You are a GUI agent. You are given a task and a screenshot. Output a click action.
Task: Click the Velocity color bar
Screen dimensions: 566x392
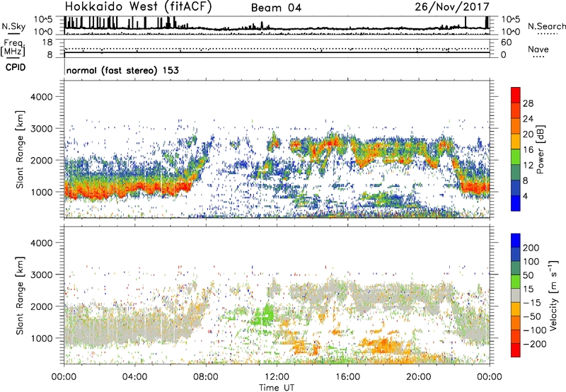click(516, 295)
